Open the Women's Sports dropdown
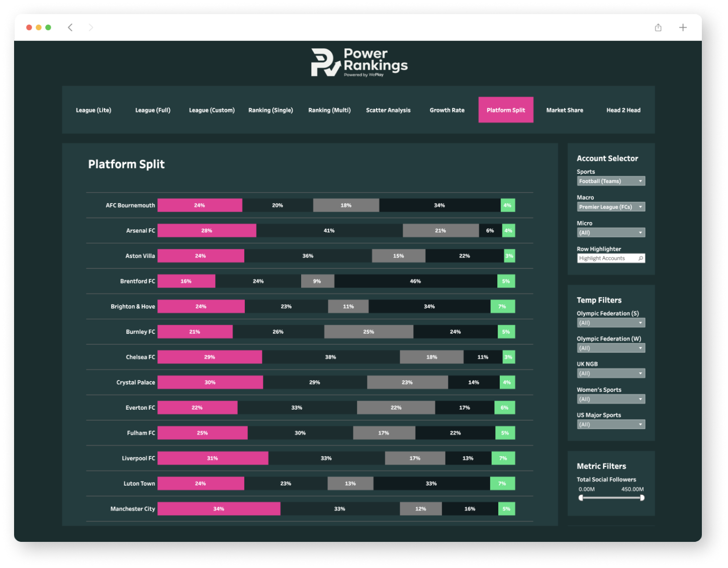The image size is (728, 568). [611, 399]
